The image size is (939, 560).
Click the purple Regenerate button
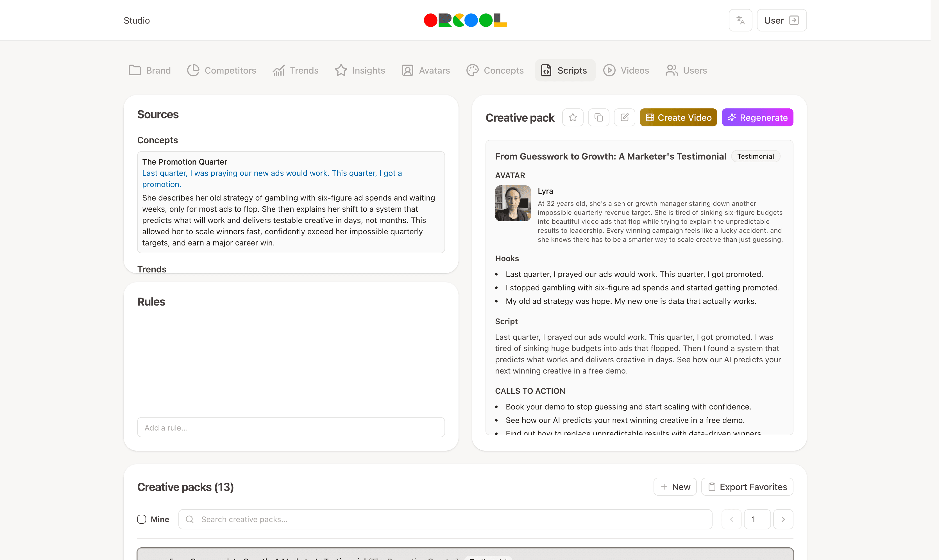757,117
